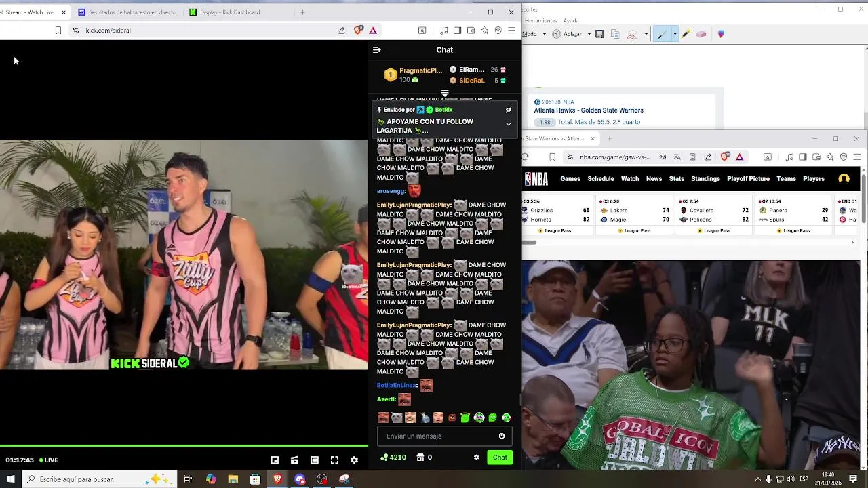Switch to the Resultados de baloncesto en directo tab
The height and width of the screenshot is (488, 868).
point(127,12)
